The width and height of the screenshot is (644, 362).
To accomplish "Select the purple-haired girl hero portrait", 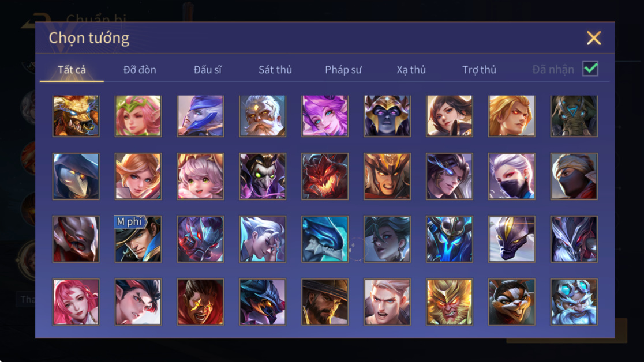I will (x=325, y=116).
